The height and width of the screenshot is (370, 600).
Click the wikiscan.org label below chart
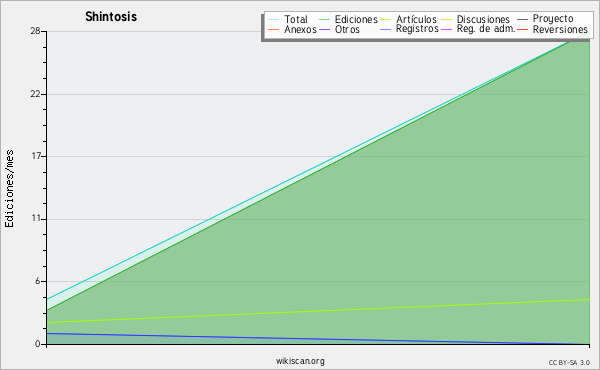(300, 361)
